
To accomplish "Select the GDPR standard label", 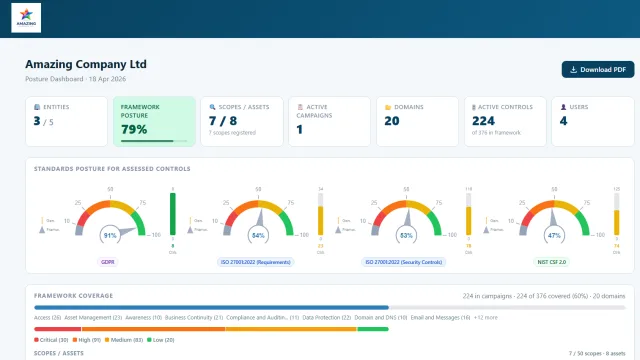I will click(x=108, y=262).
